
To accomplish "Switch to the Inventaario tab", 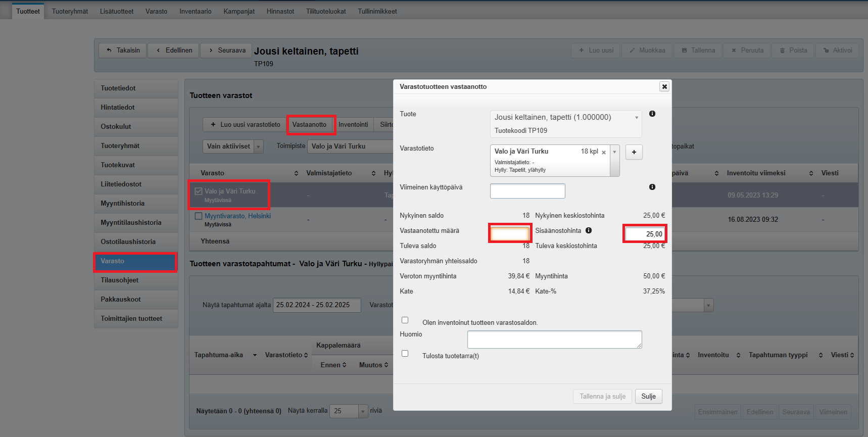I will pos(196,11).
